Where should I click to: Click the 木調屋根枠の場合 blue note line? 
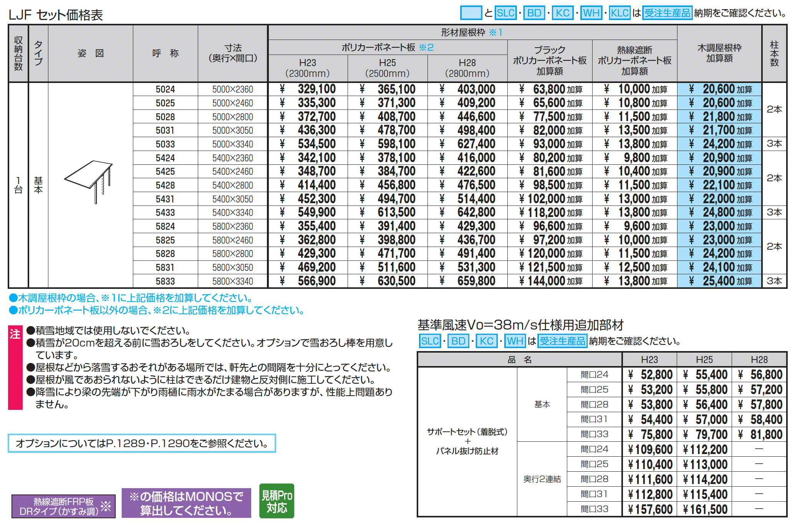point(131,298)
